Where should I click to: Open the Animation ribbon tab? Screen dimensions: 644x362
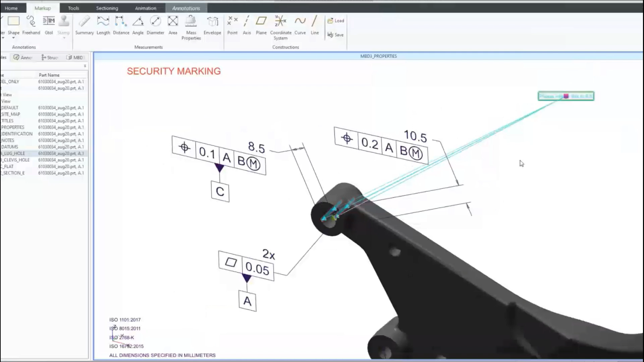[x=146, y=8]
